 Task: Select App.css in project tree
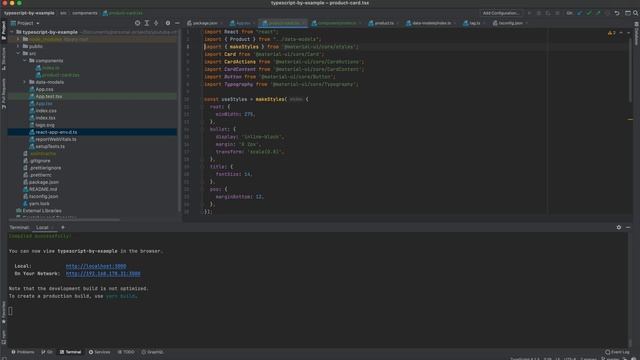44,89
